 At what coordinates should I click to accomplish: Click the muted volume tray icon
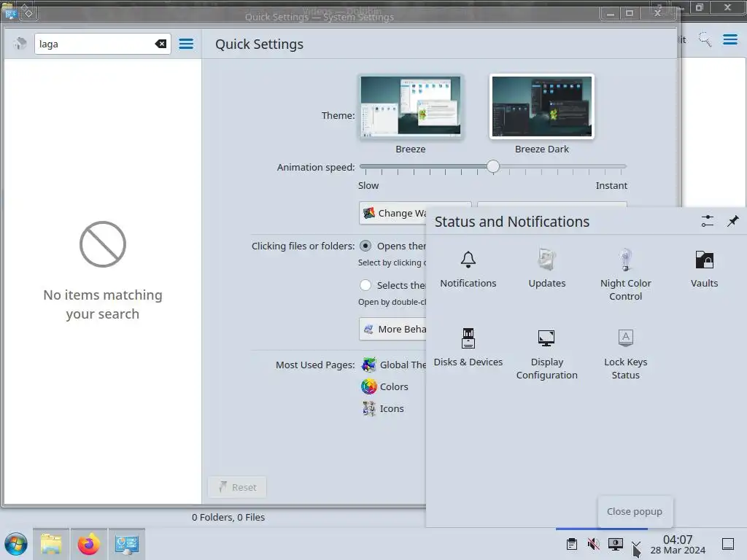594,544
